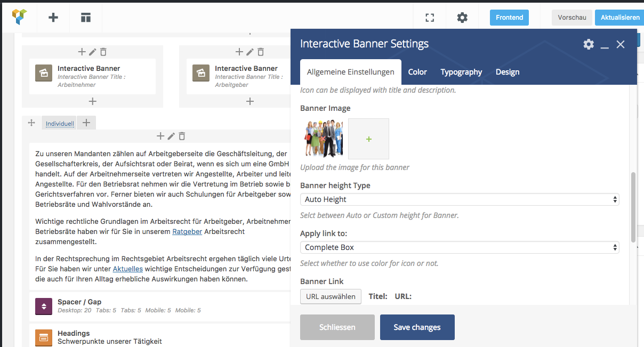The image size is (644, 347).
Task: Click the Arbeitnehmer Interactive Banner icon
Action: [x=43, y=73]
